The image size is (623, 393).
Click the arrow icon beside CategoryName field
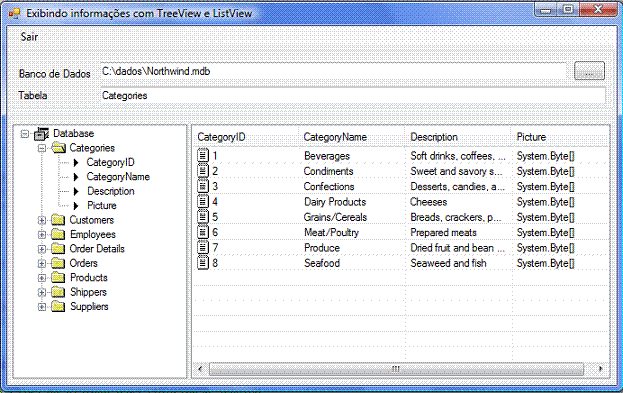76,177
